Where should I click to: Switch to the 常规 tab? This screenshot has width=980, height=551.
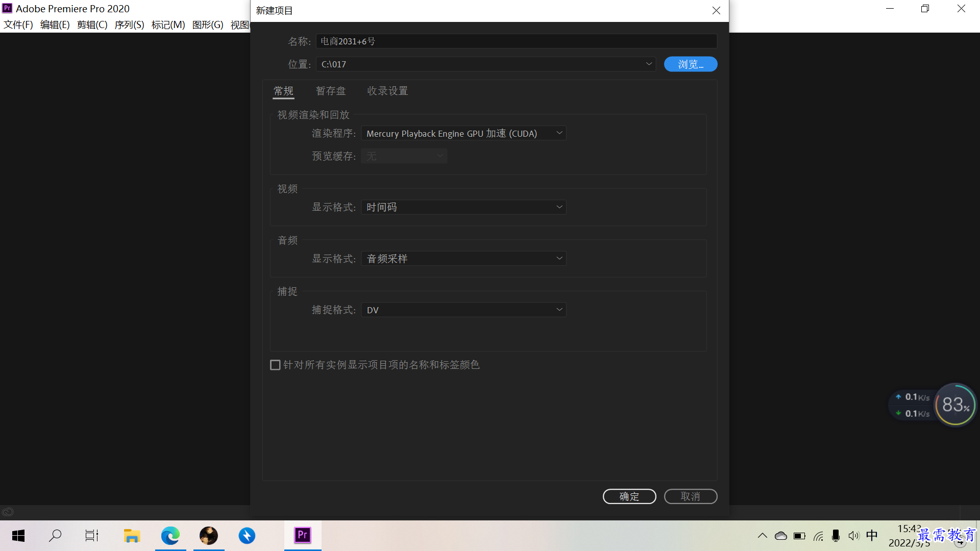pos(283,91)
